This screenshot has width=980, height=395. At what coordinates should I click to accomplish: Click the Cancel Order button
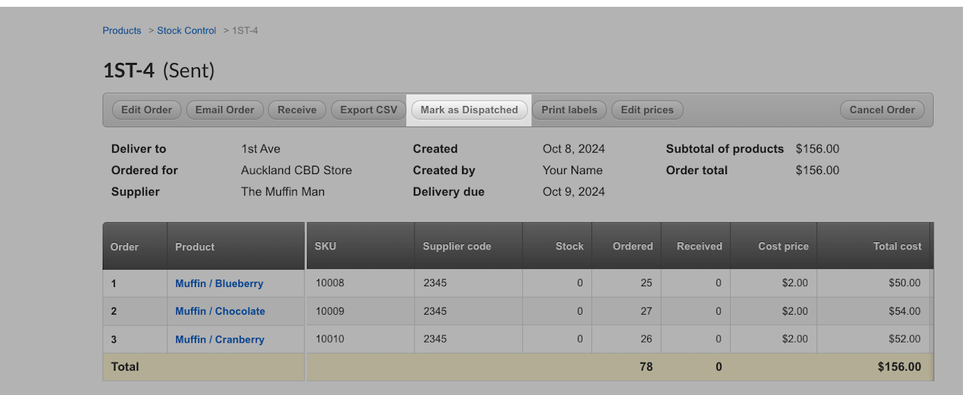click(x=881, y=110)
